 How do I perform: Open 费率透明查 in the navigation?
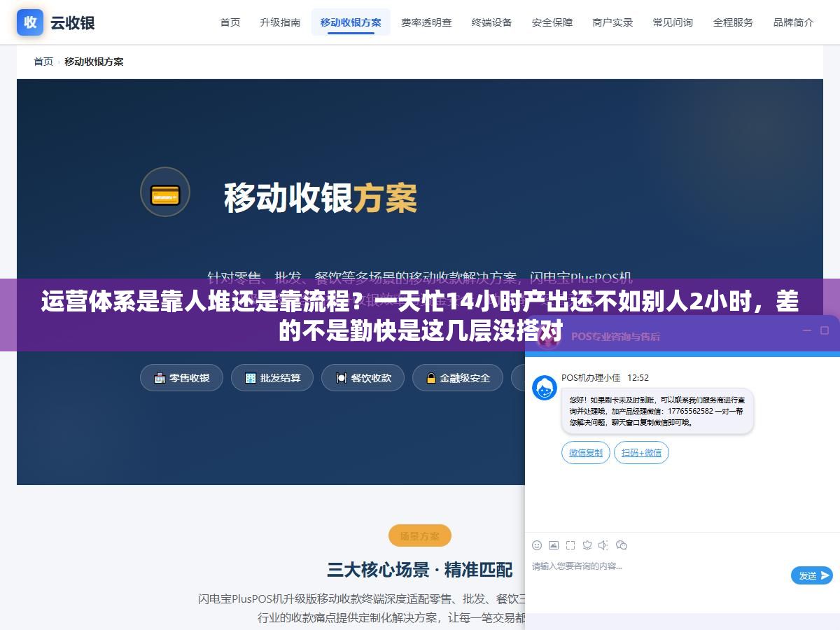[426, 22]
